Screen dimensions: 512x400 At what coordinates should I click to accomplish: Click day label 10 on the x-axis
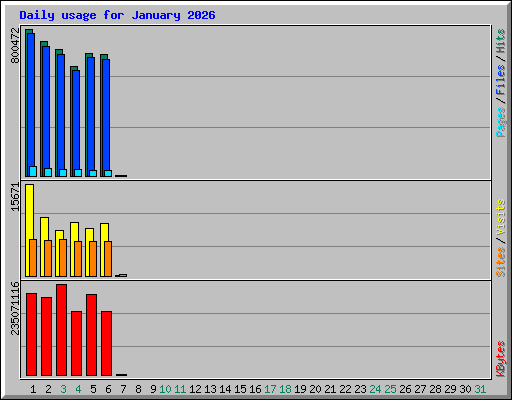tap(165, 389)
